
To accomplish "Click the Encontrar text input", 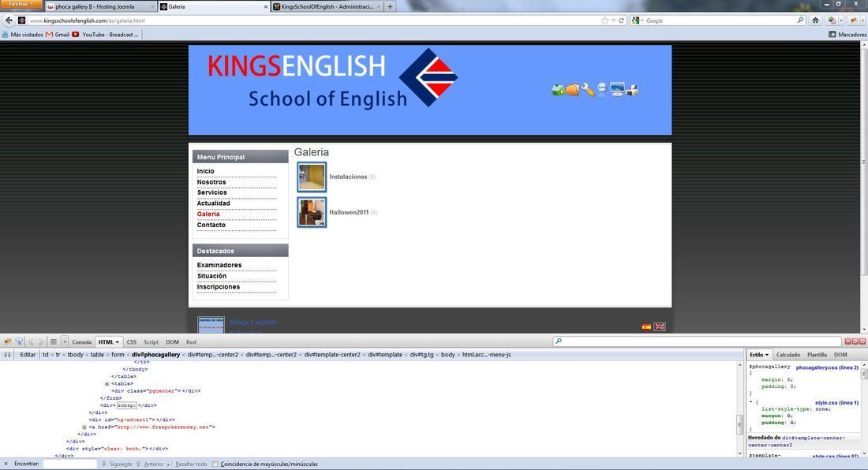I will tap(69, 464).
